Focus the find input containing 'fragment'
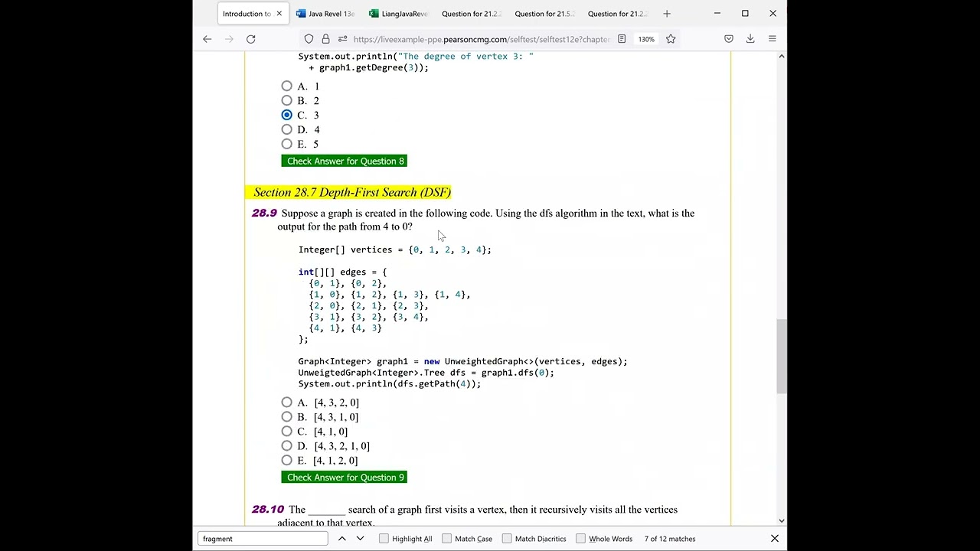The width and height of the screenshot is (980, 551). point(263,539)
